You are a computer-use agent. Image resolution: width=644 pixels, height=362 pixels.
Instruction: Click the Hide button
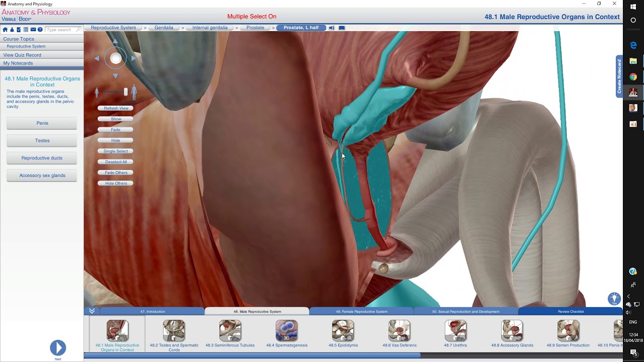pyautogui.click(x=116, y=140)
